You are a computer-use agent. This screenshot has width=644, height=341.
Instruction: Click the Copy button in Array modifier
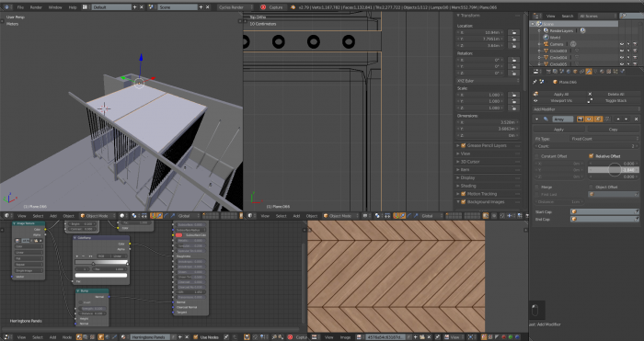(x=614, y=130)
